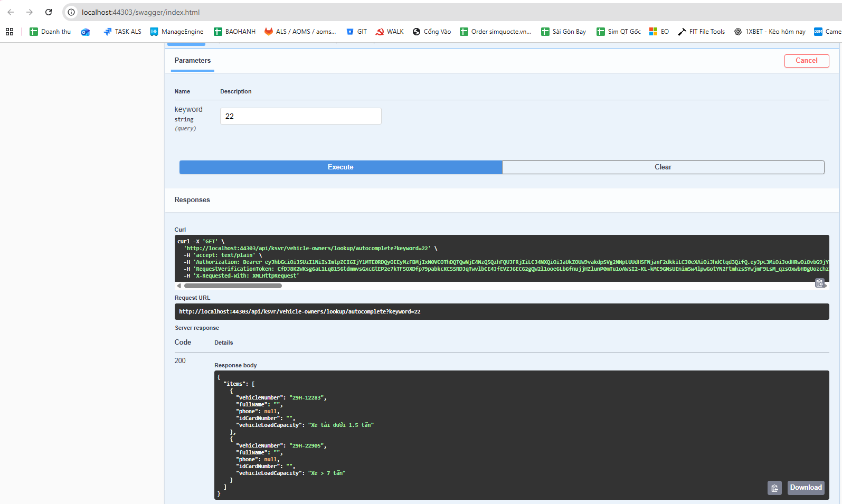Screen dimensions: 842x504
Task: Reload the Swagger page
Action: [x=49, y=12]
